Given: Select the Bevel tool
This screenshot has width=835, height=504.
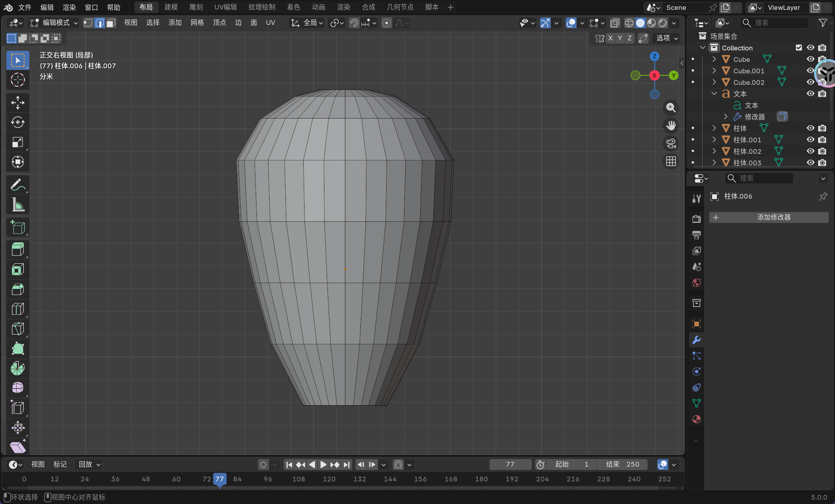Looking at the screenshot, I should pos(17,289).
